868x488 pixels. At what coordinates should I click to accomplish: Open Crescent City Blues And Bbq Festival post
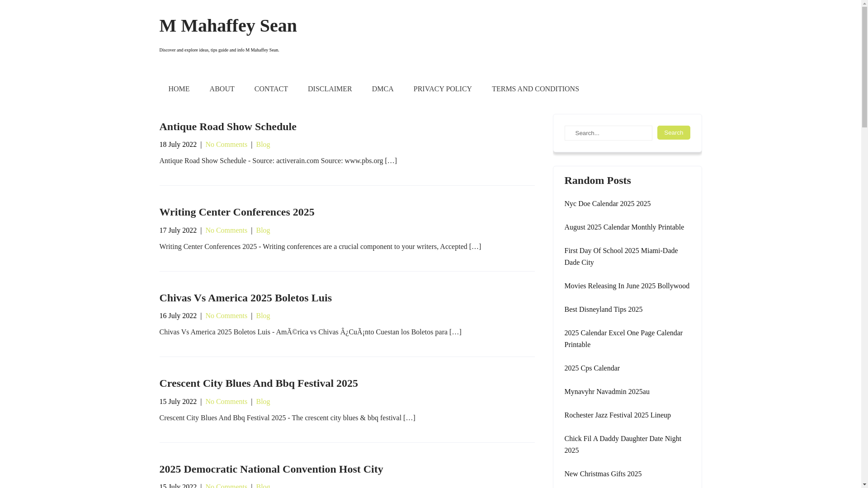click(x=258, y=383)
